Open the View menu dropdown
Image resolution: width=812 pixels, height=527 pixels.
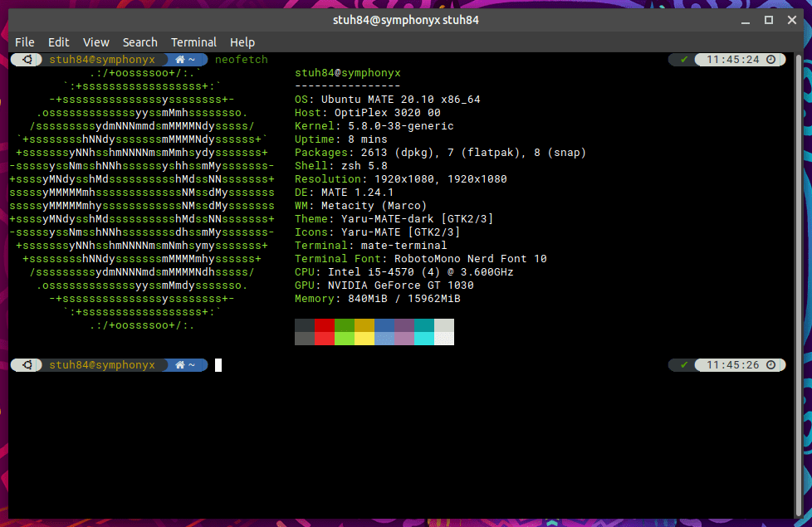(95, 42)
